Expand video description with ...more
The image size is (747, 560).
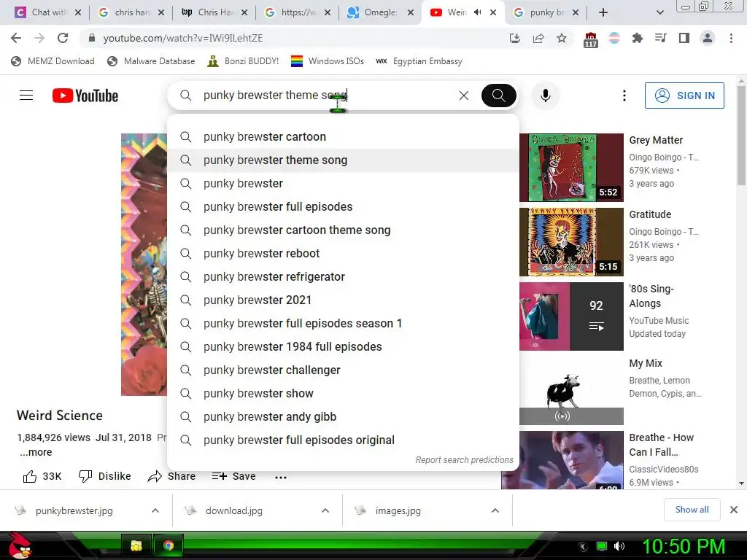coord(36,452)
